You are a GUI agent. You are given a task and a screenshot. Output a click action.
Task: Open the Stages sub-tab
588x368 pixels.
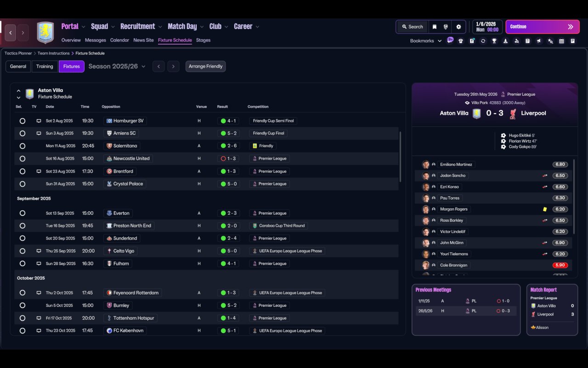pyautogui.click(x=203, y=40)
